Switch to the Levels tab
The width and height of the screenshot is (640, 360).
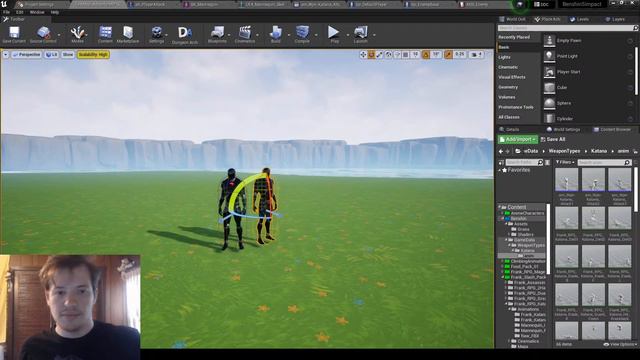(580, 19)
